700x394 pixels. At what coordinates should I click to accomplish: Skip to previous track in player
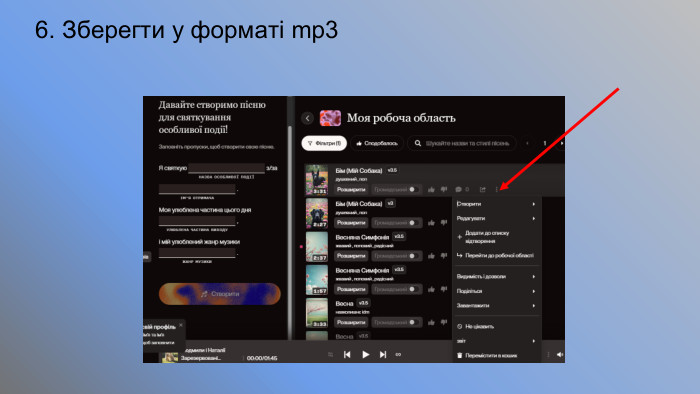click(347, 354)
